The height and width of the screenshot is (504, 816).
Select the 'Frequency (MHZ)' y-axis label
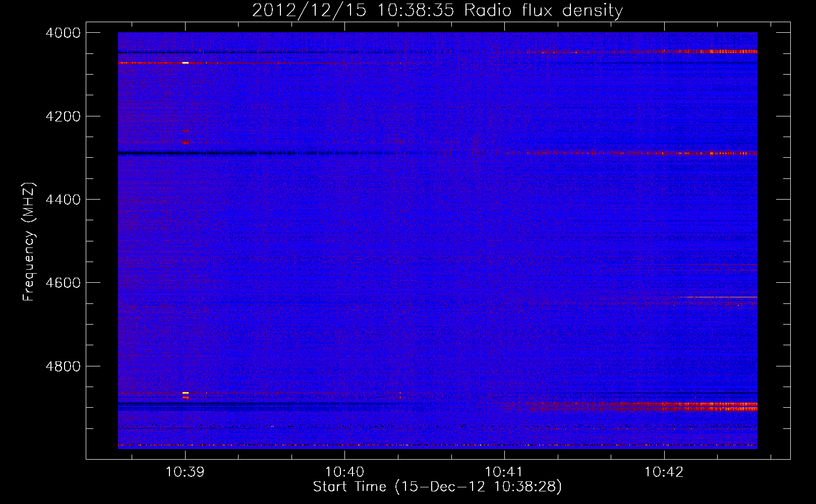tap(29, 242)
